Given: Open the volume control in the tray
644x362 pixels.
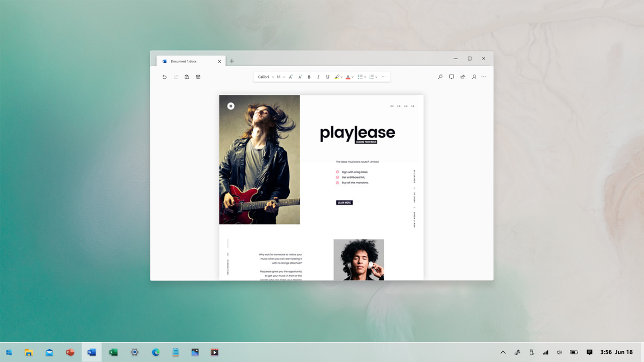Looking at the screenshot, I should click(x=559, y=352).
